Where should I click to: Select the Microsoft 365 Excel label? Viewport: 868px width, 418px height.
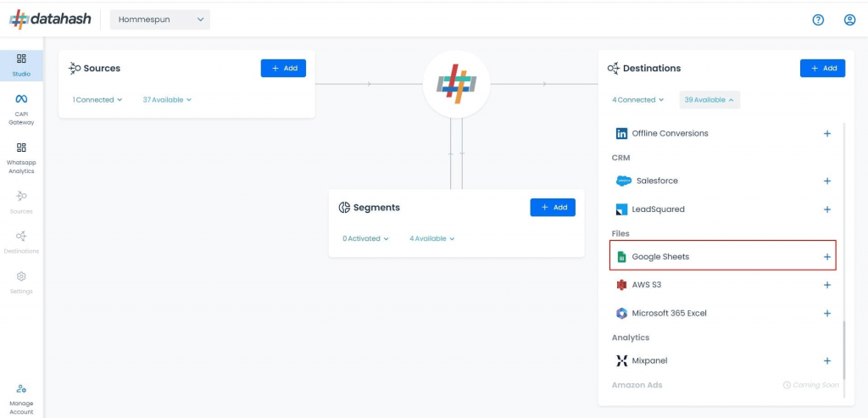click(670, 314)
